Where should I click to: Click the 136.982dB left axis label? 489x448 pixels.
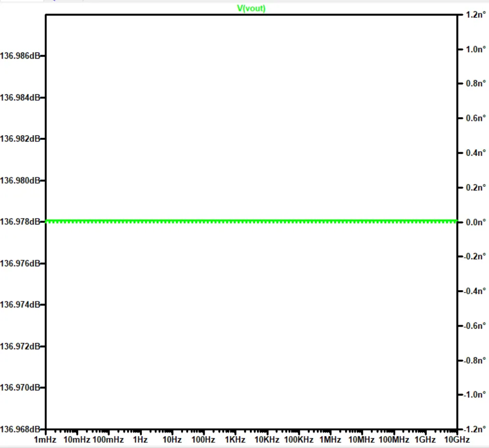tap(20, 138)
